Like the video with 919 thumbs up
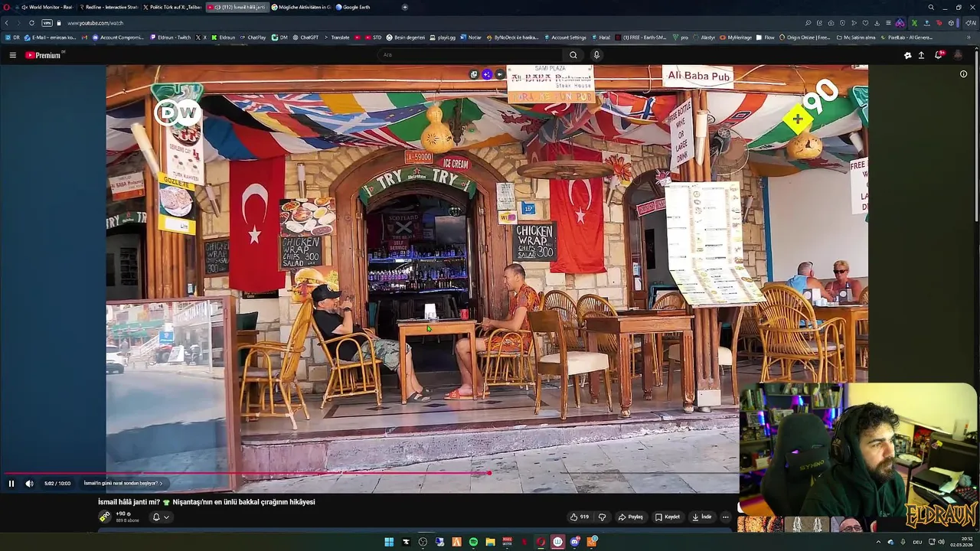The image size is (980, 551). tap(580, 517)
